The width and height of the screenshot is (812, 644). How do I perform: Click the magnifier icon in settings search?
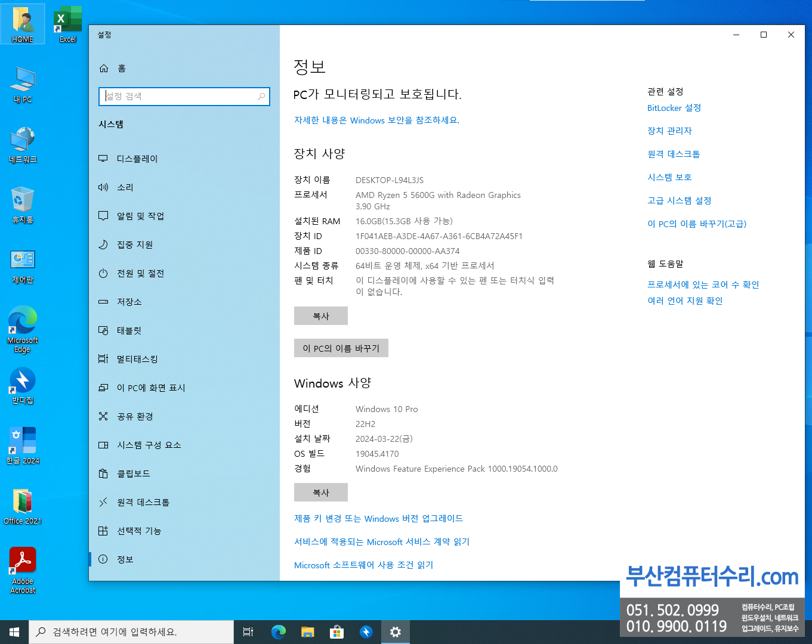click(x=261, y=96)
